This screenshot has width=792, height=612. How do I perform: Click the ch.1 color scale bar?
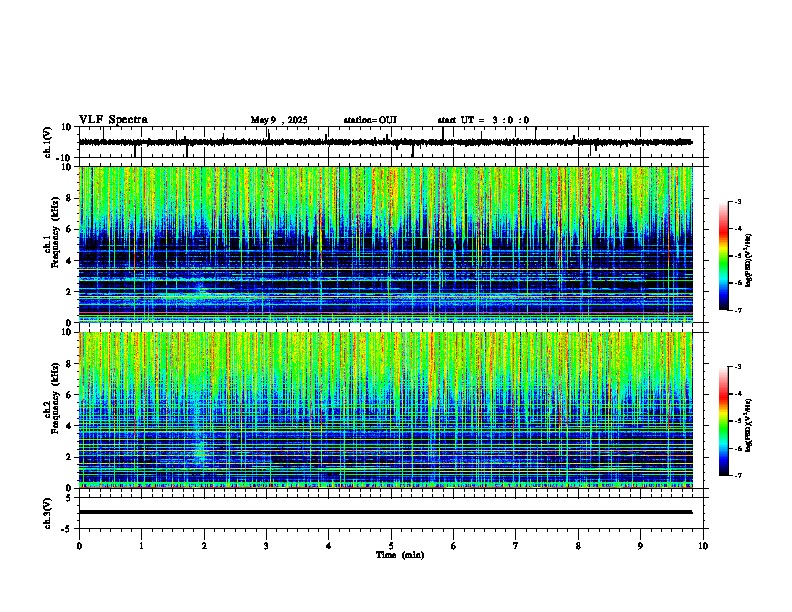click(724, 256)
